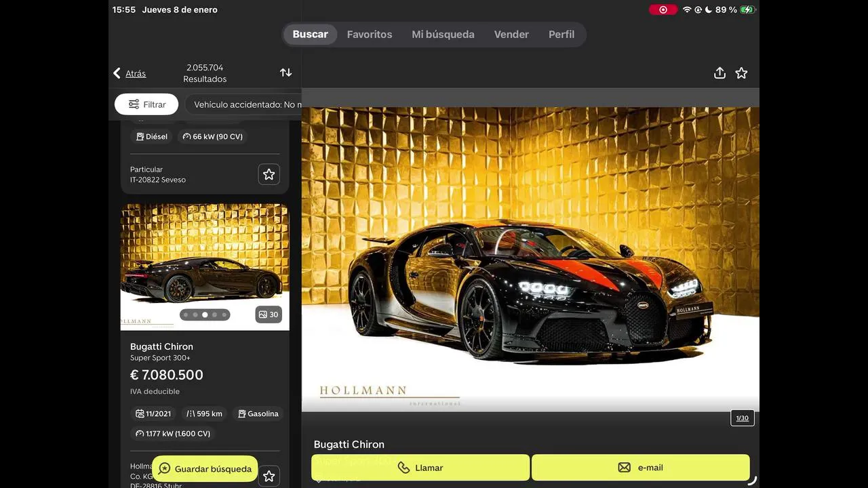Tap the image carousel dots indicator
This screenshot has height=488, width=868.
tap(205, 314)
